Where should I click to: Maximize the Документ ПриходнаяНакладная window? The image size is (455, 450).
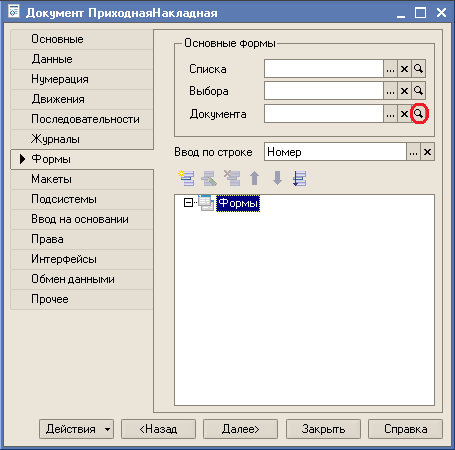(420, 13)
